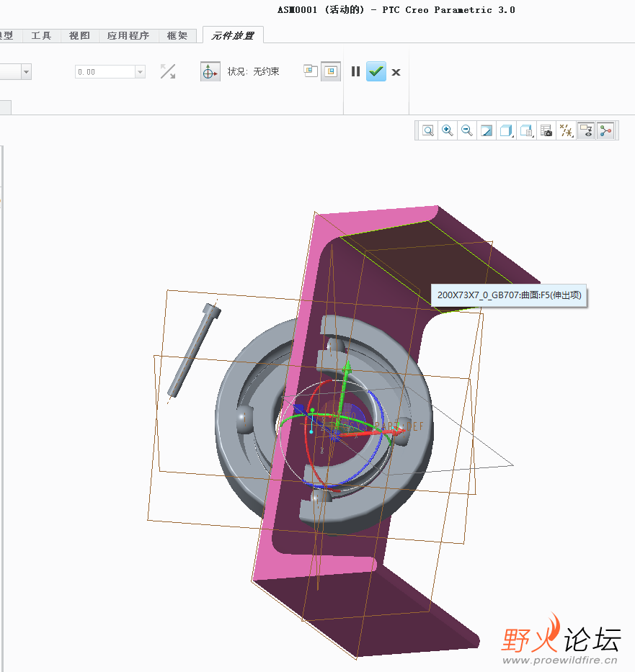Open the 工具 tab

pos(41,35)
